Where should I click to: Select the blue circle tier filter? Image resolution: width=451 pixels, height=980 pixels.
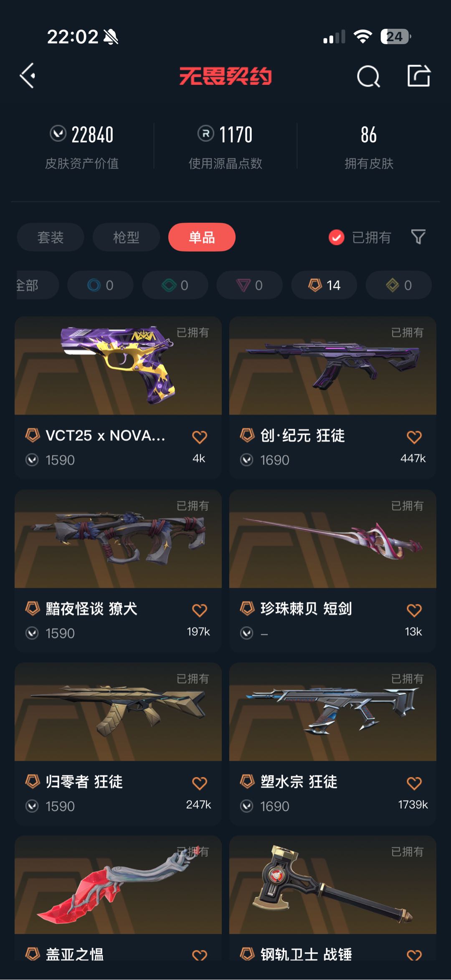click(100, 285)
